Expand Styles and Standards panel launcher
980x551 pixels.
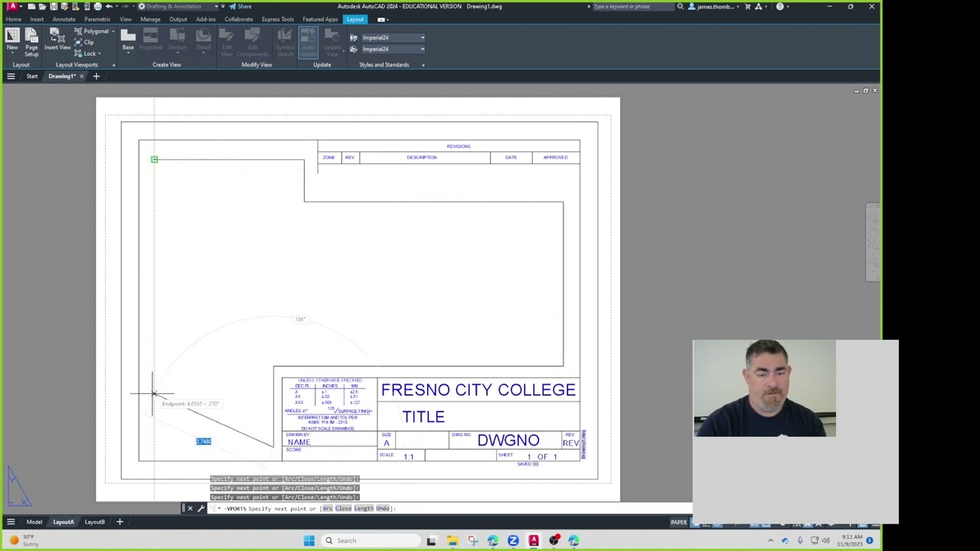tap(423, 65)
